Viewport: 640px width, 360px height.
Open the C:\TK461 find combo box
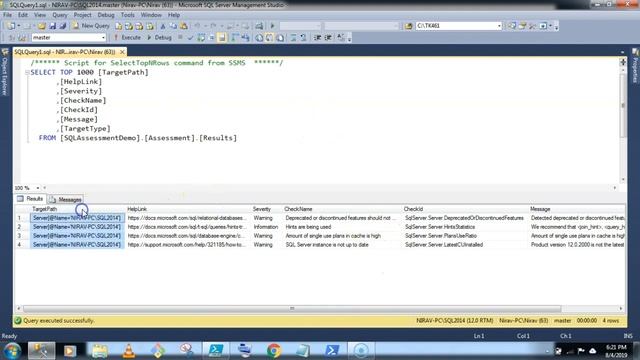(x=458, y=26)
